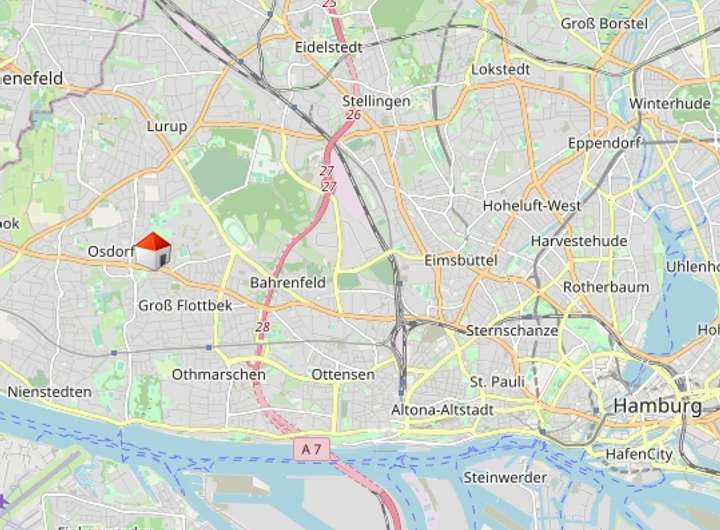Click the A 7 motorway shield
The image size is (720, 530).
(311, 449)
